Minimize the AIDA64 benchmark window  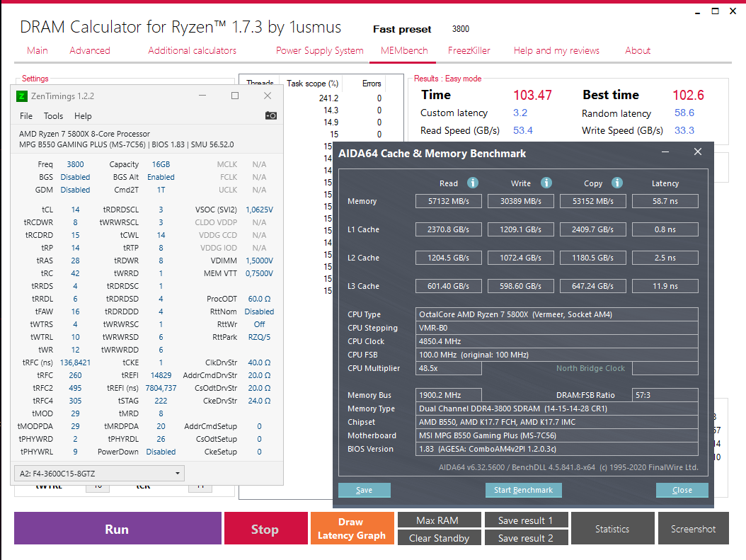(x=665, y=152)
